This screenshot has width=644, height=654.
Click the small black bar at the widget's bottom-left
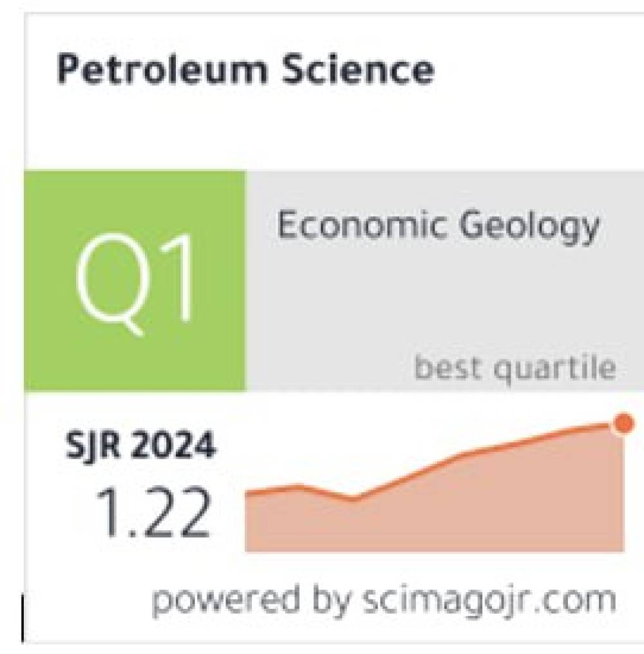pyautogui.click(x=23, y=619)
